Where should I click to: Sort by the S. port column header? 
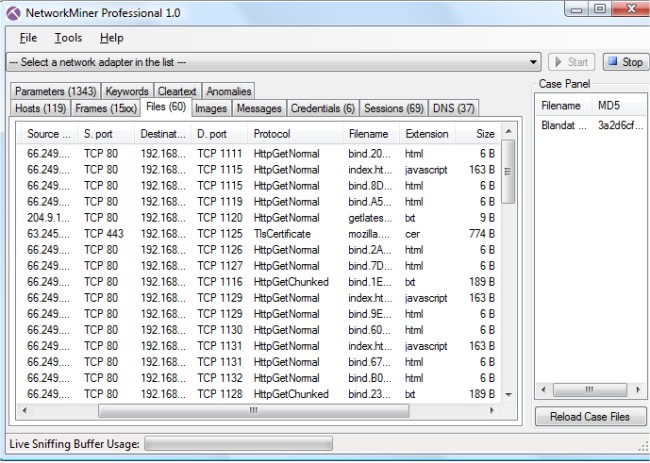tap(107, 134)
